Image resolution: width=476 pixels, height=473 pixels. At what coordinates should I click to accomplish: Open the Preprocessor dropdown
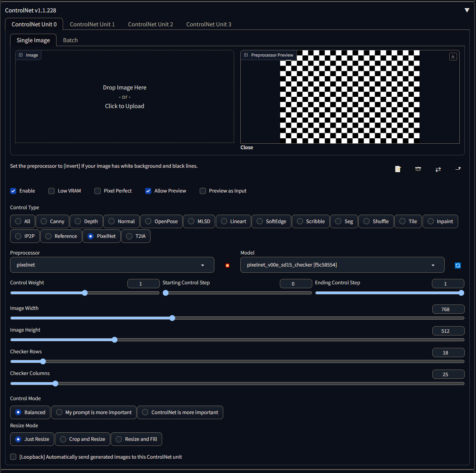112,265
